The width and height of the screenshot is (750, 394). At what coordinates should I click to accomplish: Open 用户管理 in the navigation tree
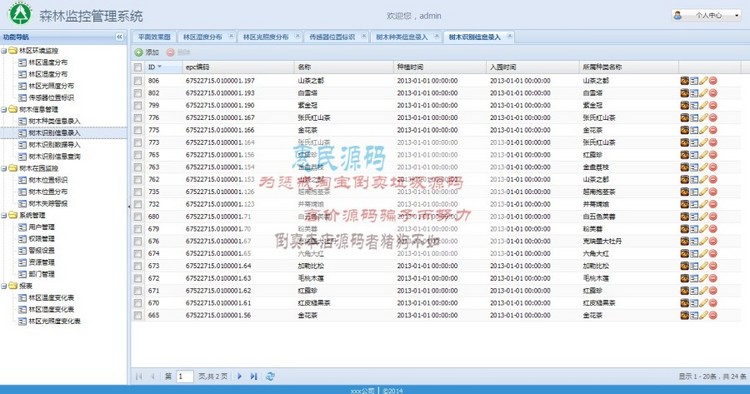coord(42,227)
